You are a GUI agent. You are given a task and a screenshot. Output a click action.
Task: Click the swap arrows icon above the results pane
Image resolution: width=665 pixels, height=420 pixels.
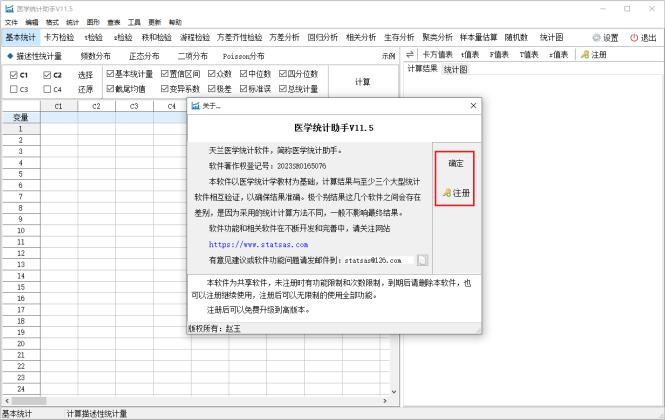point(410,54)
